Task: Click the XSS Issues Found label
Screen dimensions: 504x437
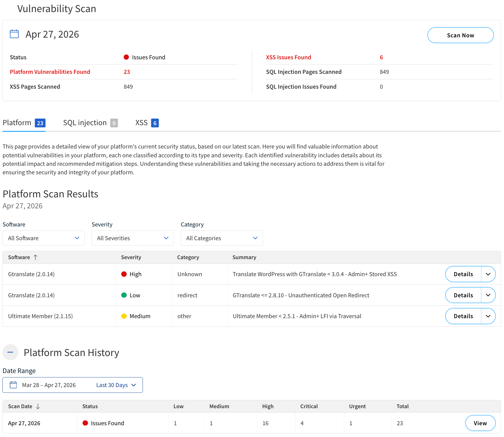Action: pyautogui.click(x=288, y=57)
